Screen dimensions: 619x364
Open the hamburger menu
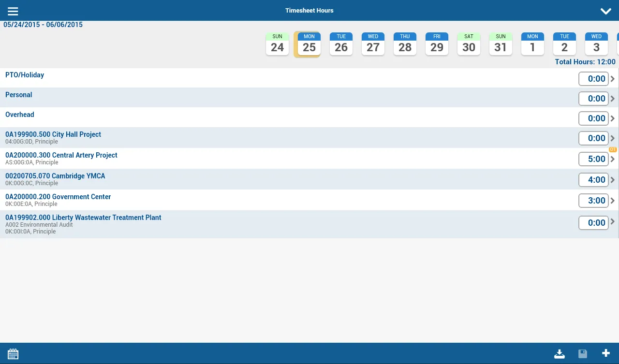[x=13, y=11]
